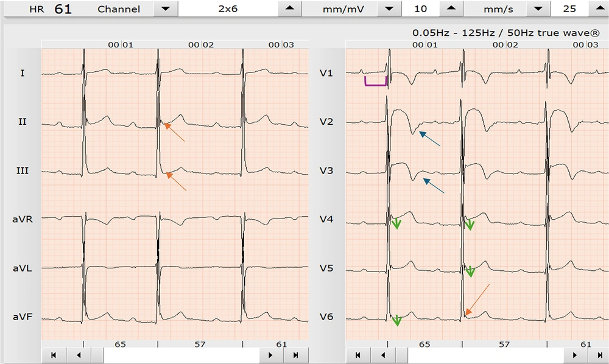Screen dimensions: 609x364
Task: Jump to first page of the limb leads panel
Action: (54, 355)
